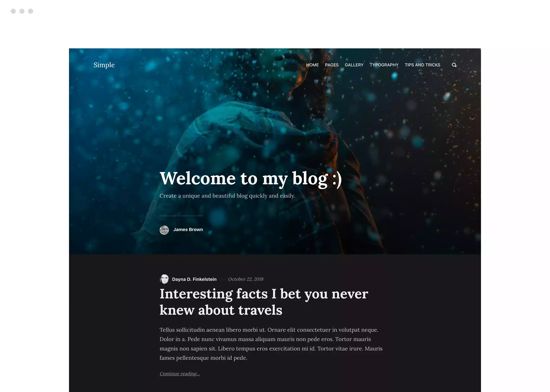550x392 pixels.
Task: Click James Brown author avatar
Action: 164,229
